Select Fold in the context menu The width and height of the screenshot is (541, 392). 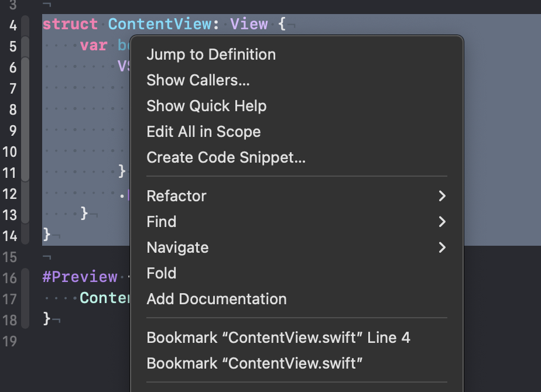pyautogui.click(x=162, y=273)
